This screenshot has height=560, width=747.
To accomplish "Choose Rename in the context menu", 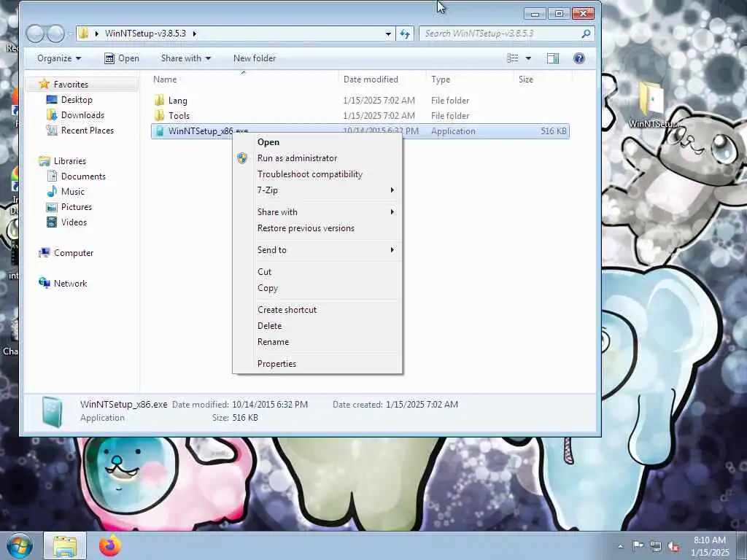I will click(318, 342).
